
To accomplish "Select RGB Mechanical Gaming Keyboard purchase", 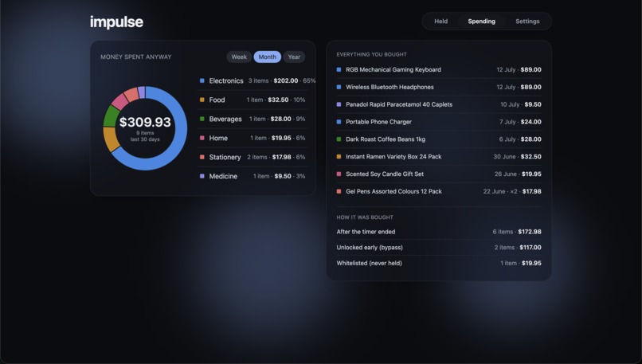I will [x=439, y=69].
